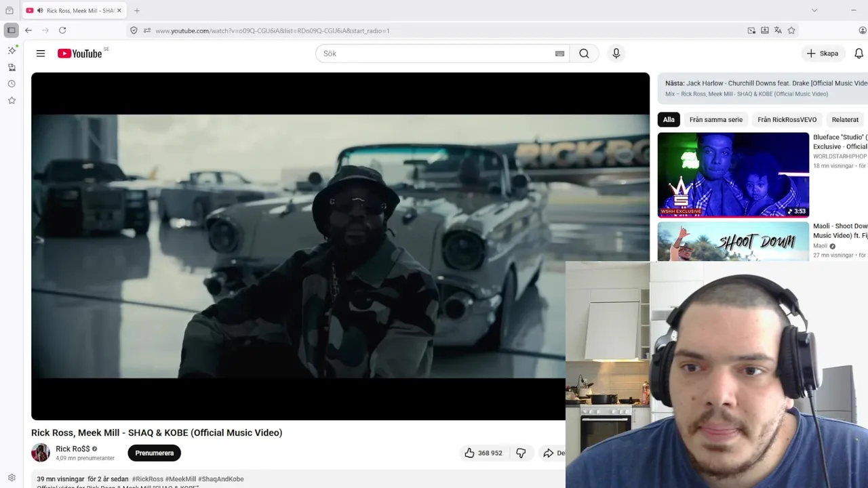Bookmark this page with star icon
This screenshot has width=868, height=488.
pos(791,30)
